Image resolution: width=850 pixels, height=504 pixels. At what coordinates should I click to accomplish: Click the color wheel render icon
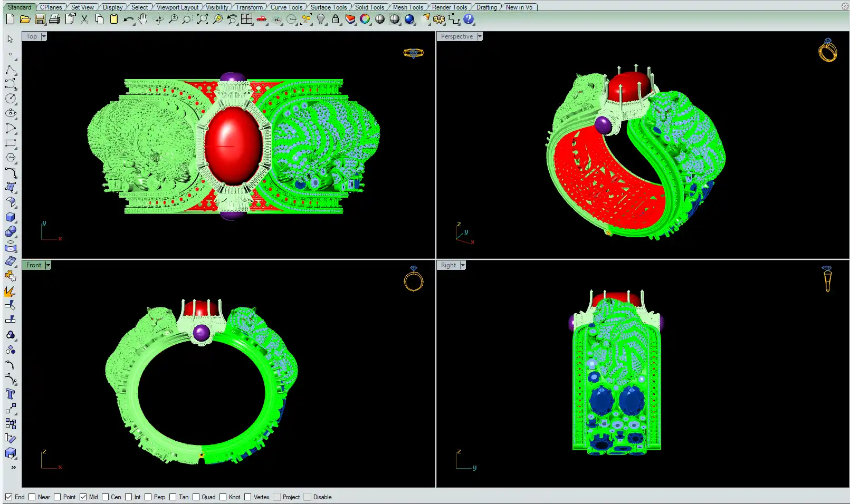(365, 20)
